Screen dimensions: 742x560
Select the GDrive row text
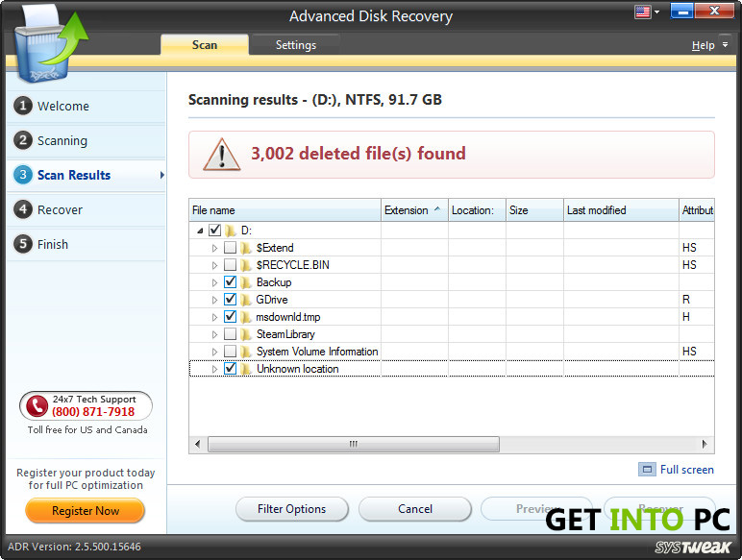click(x=272, y=300)
